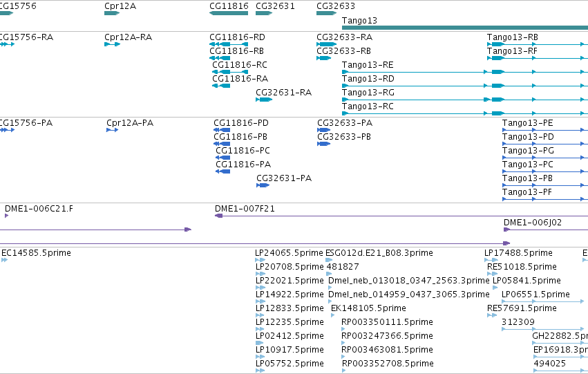
Task: Click the CG11816 gene bar
Action: [x=229, y=13]
